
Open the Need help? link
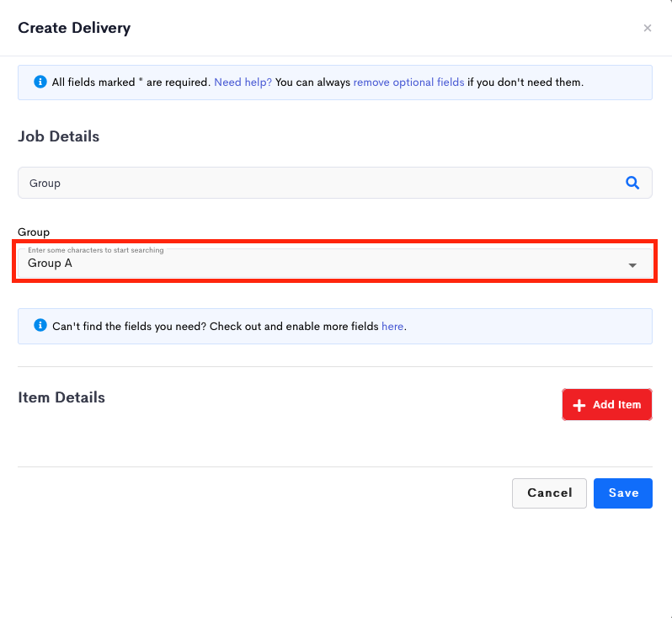pos(243,83)
